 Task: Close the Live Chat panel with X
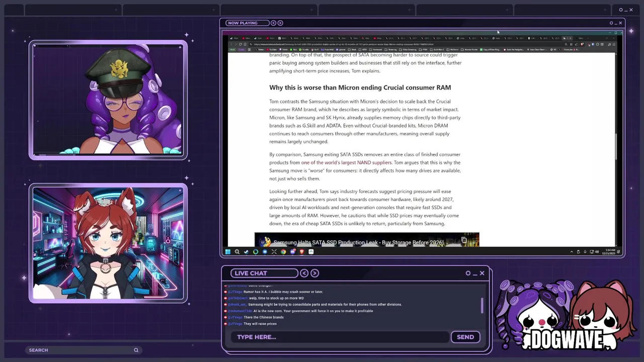point(482,273)
